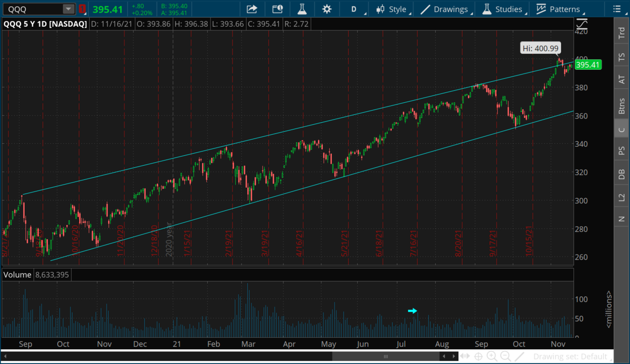Switch to the AT side tab
The image size is (630, 364).
pyautogui.click(x=622, y=79)
